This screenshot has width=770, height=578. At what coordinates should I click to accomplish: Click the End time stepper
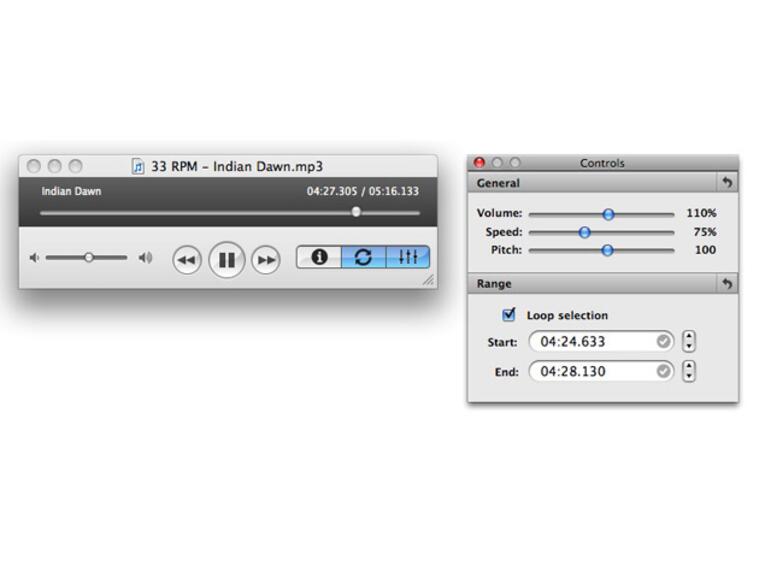click(x=689, y=371)
